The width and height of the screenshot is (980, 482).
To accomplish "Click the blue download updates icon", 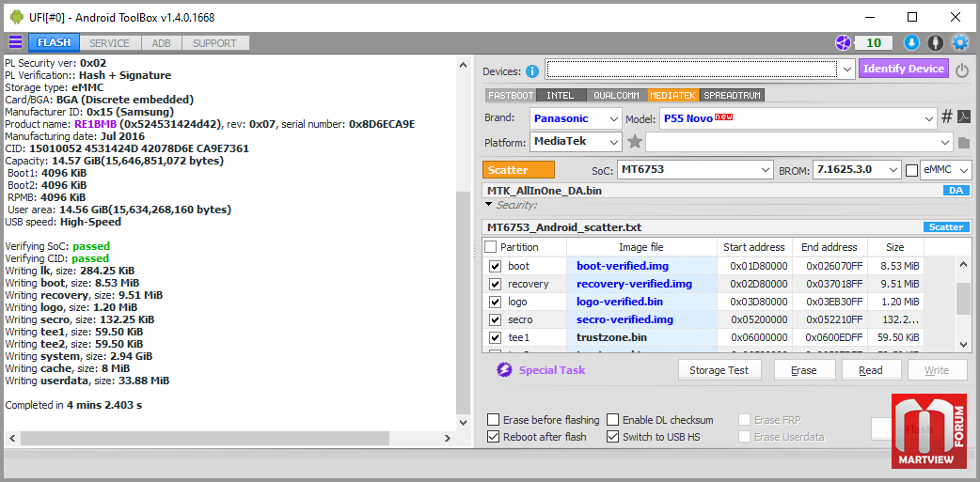I will pyautogui.click(x=911, y=42).
